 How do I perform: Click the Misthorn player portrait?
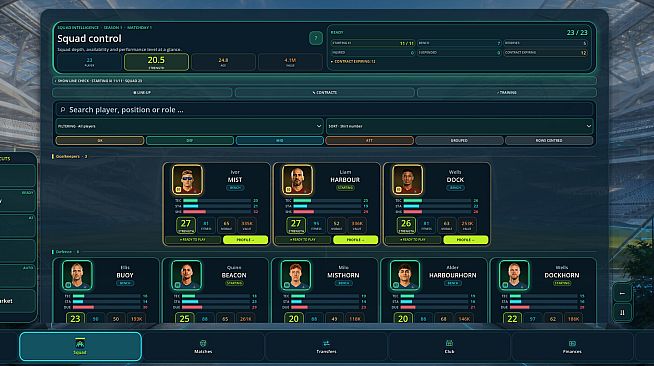[296, 275]
